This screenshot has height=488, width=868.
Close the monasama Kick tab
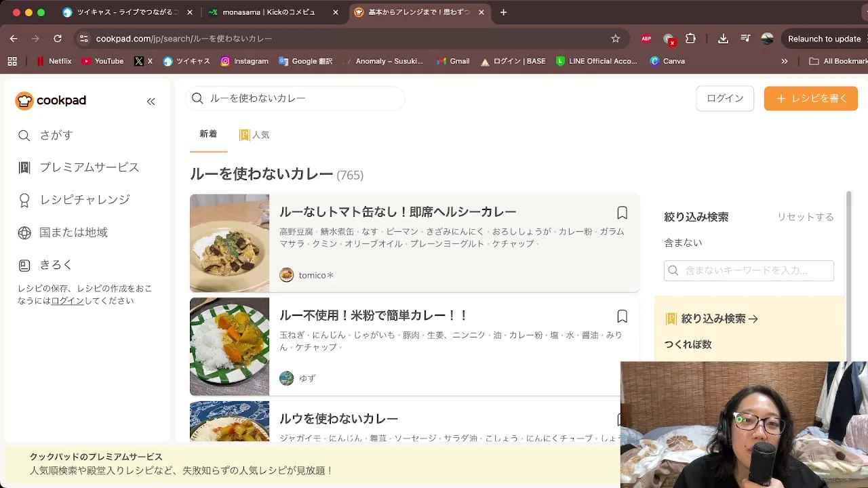click(x=335, y=12)
